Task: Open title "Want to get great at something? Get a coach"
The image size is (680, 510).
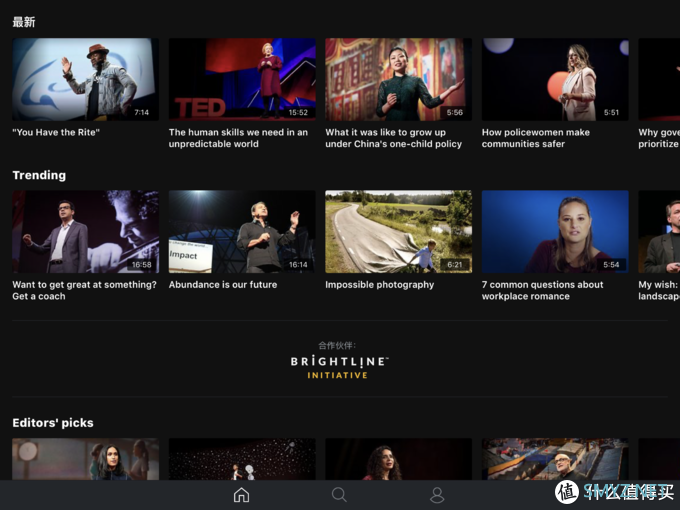Action: coord(85,290)
